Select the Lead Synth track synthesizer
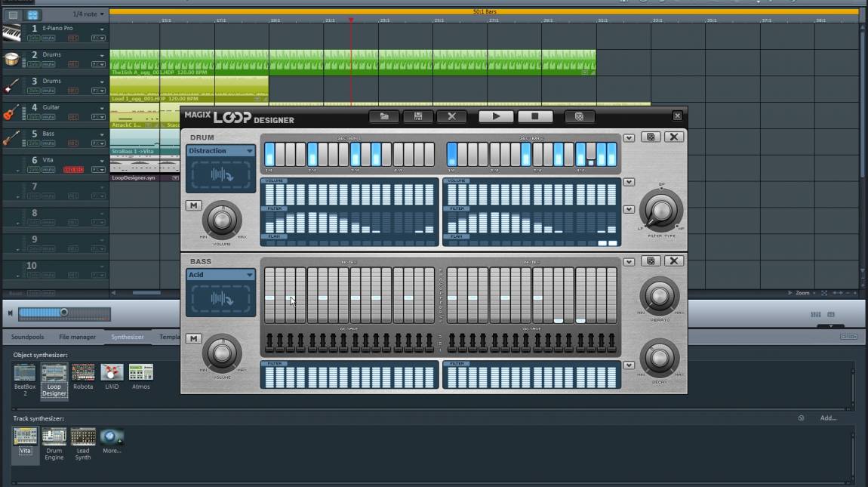Screen dimensions: 868x487 pos(83,444)
